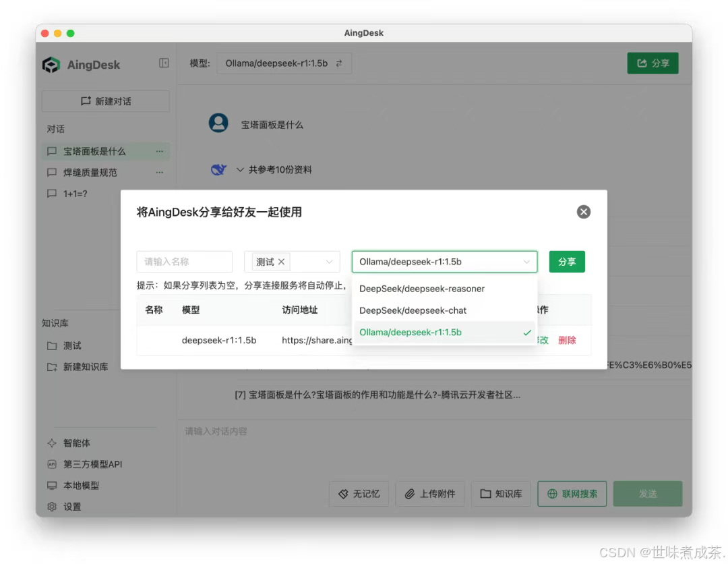The height and width of the screenshot is (564, 728).
Task: Click the 请输入对话内容 chat input area
Action: click(435, 449)
